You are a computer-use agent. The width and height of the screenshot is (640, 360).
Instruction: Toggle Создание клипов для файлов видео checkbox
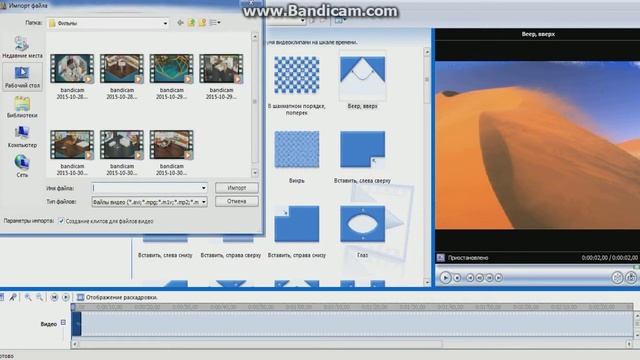pos(61,221)
